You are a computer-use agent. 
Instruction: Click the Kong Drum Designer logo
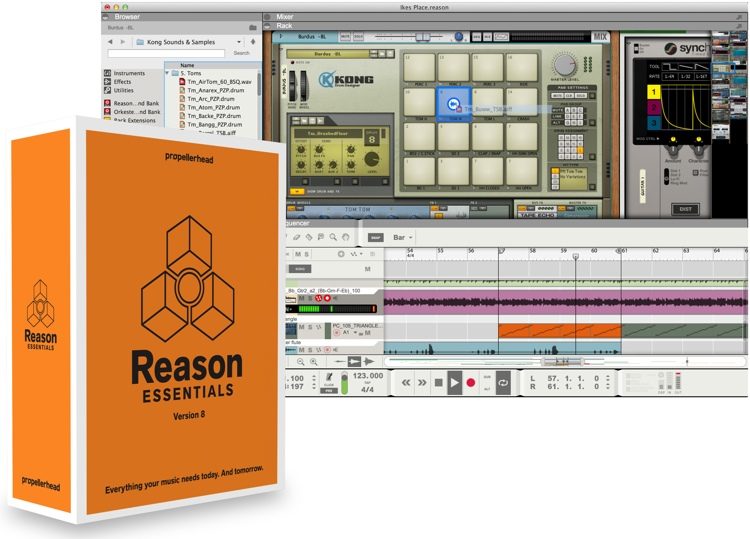(346, 79)
